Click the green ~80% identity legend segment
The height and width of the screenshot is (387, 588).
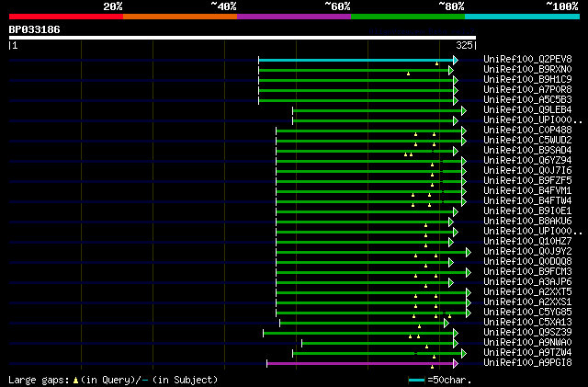pyautogui.click(x=408, y=17)
